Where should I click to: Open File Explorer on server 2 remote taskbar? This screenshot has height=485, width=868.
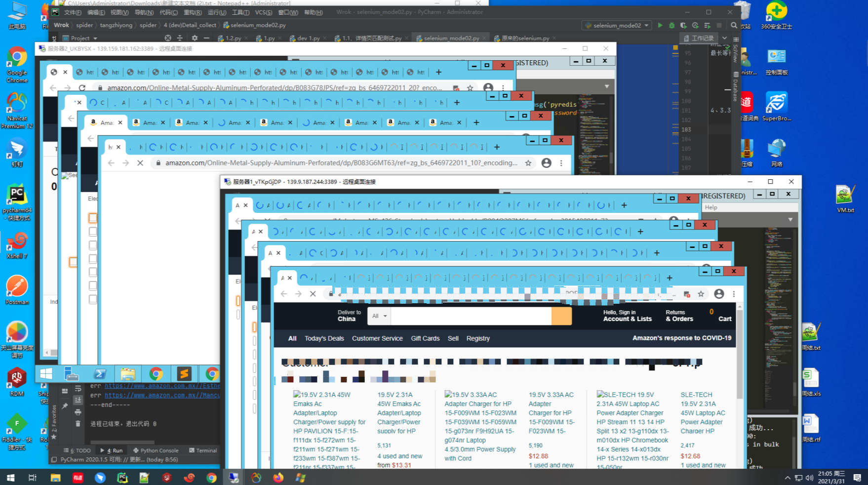point(128,374)
